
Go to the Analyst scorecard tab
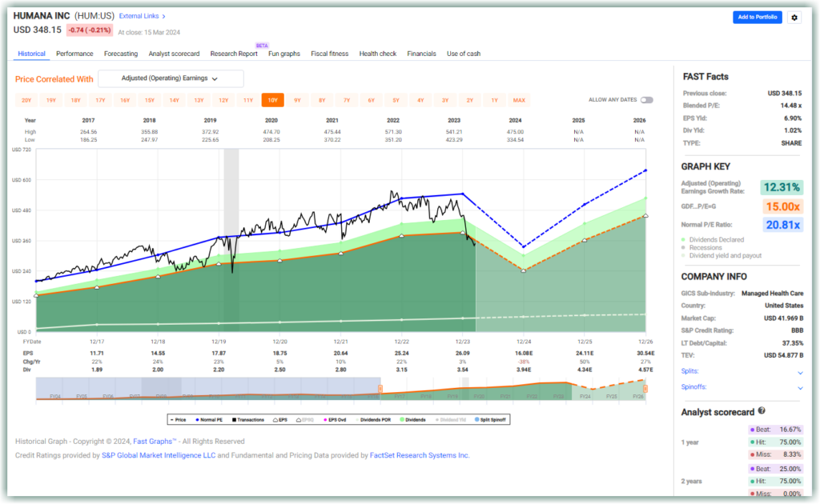174,54
